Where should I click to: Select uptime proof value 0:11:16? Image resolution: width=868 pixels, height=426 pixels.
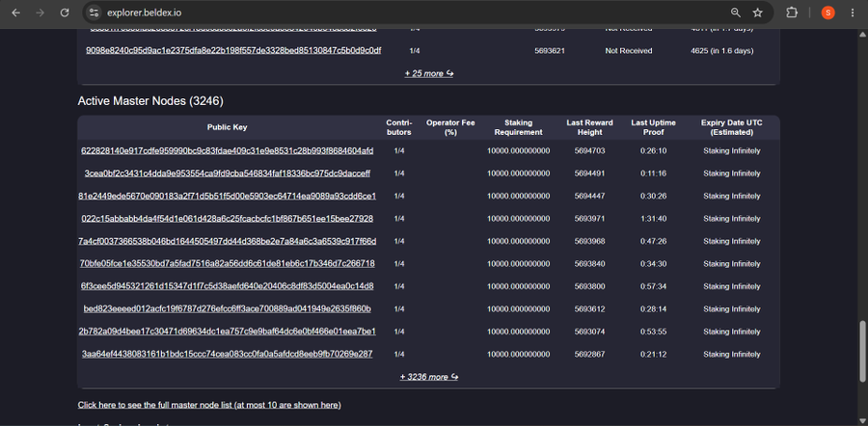click(x=653, y=173)
